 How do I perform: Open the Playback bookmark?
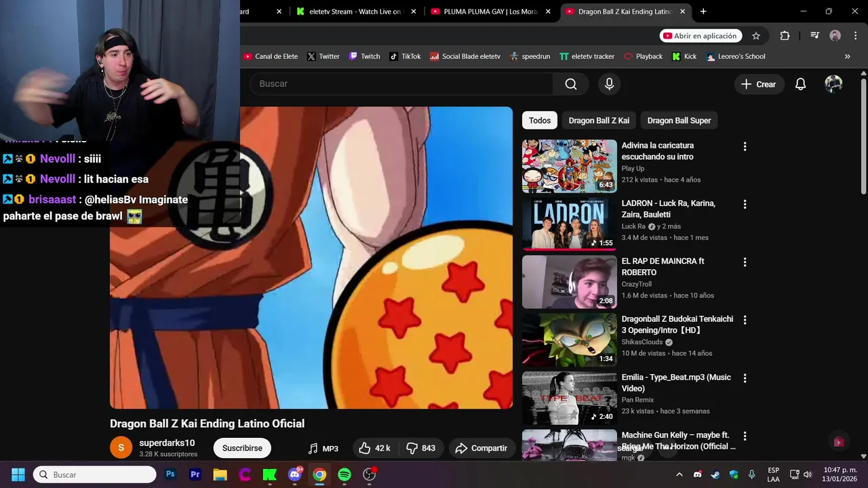[x=643, y=56]
